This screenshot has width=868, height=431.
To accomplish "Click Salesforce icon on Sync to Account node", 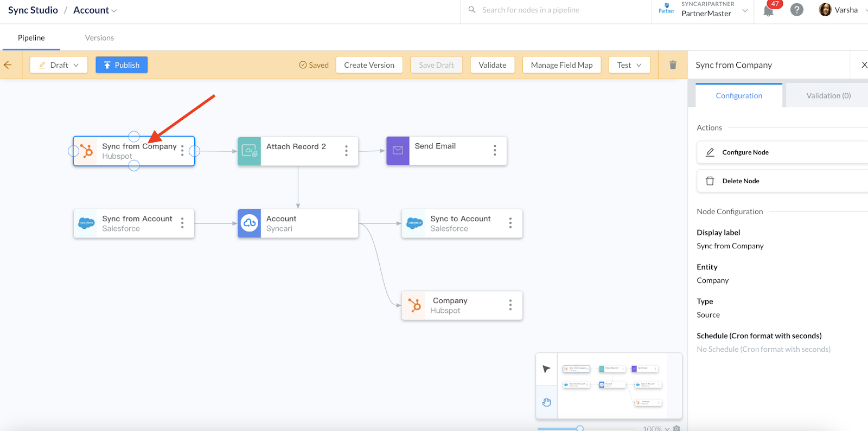I will (x=414, y=223).
